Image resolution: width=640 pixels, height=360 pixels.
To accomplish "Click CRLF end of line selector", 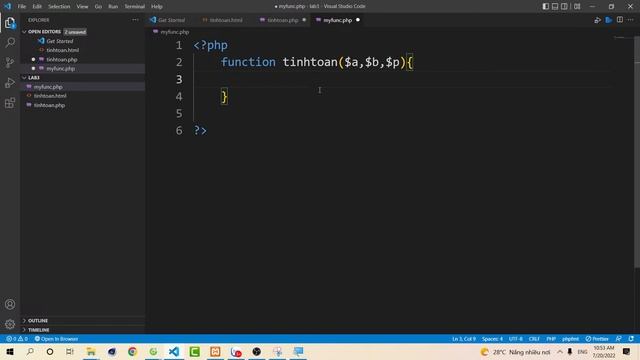I will tap(534, 339).
